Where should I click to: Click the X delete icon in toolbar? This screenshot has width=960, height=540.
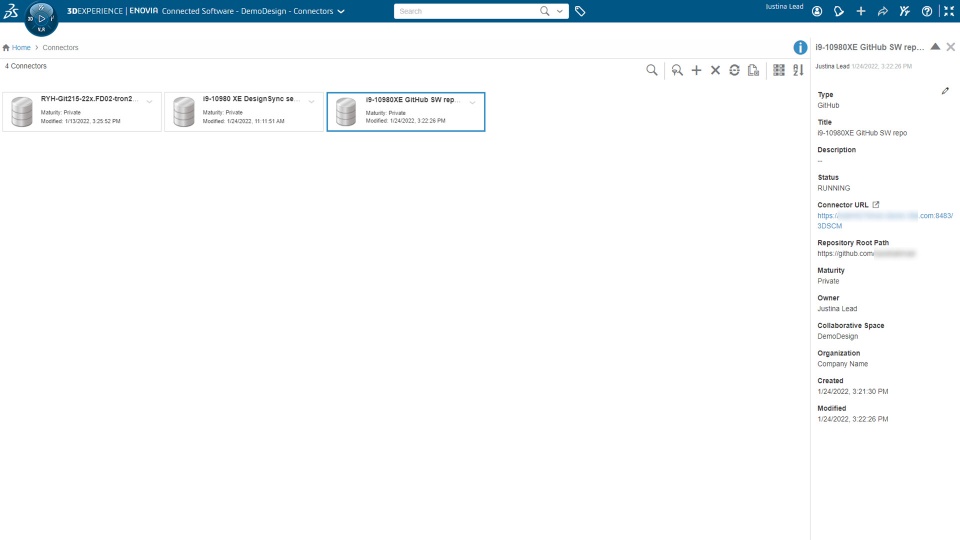(715, 70)
